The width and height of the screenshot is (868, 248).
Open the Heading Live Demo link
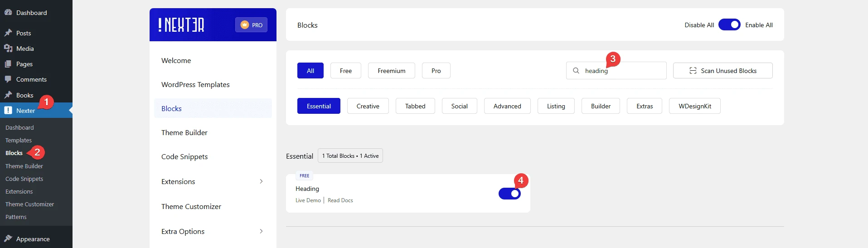pos(308,200)
